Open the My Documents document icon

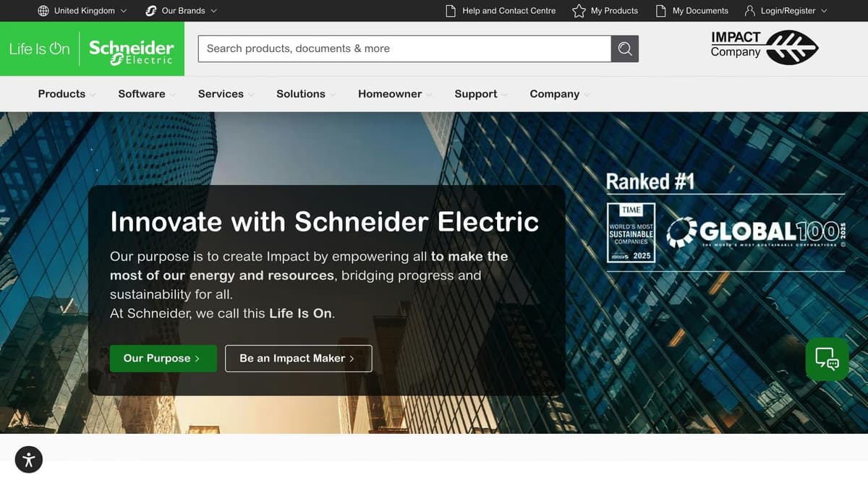pos(660,11)
